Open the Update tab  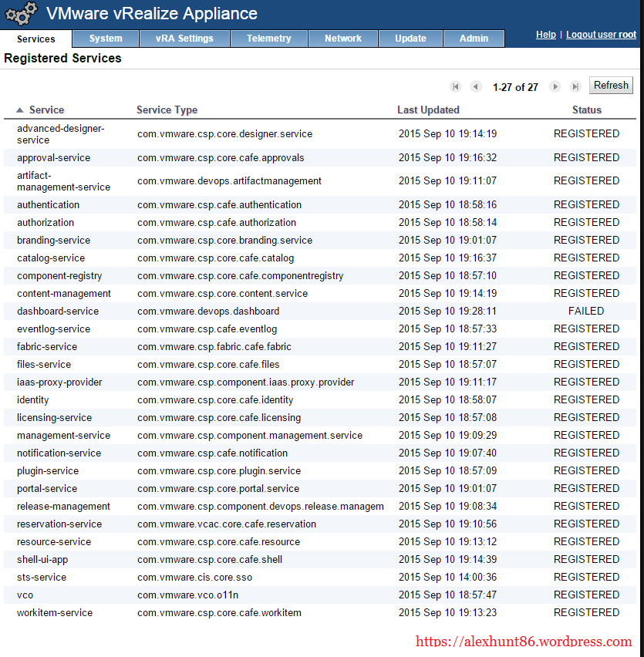[410, 39]
